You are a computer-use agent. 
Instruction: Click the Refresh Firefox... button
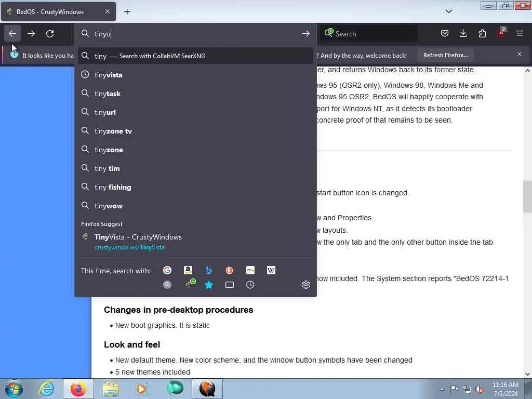click(x=445, y=55)
